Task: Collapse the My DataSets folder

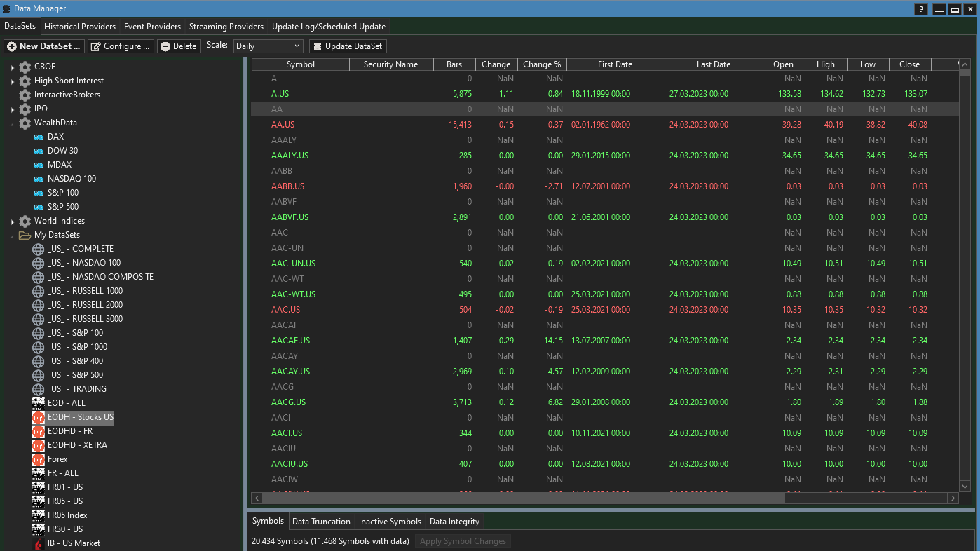Action: tap(13, 236)
